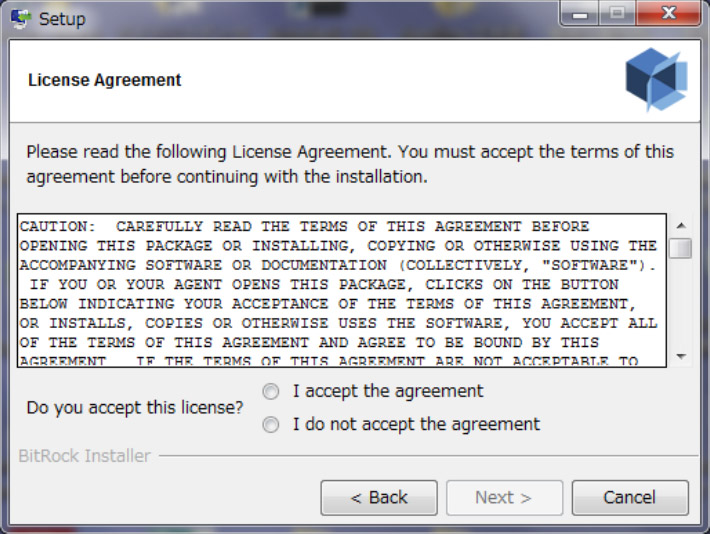Click the "Do you accept this license?" label
710x534 pixels.
[x=135, y=408]
